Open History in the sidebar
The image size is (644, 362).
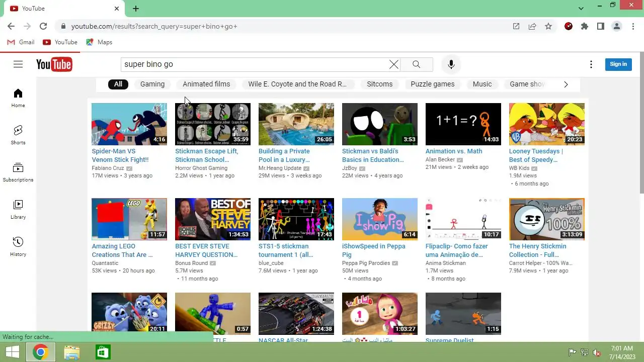point(18,247)
